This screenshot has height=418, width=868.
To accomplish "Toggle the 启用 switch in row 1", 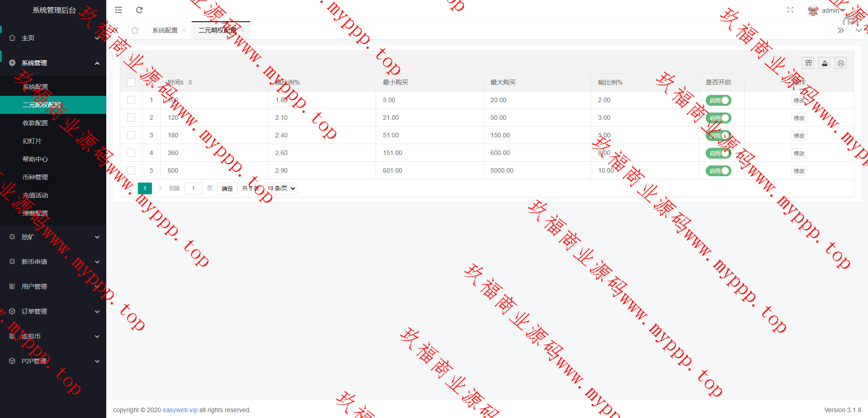I will (718, 100).
